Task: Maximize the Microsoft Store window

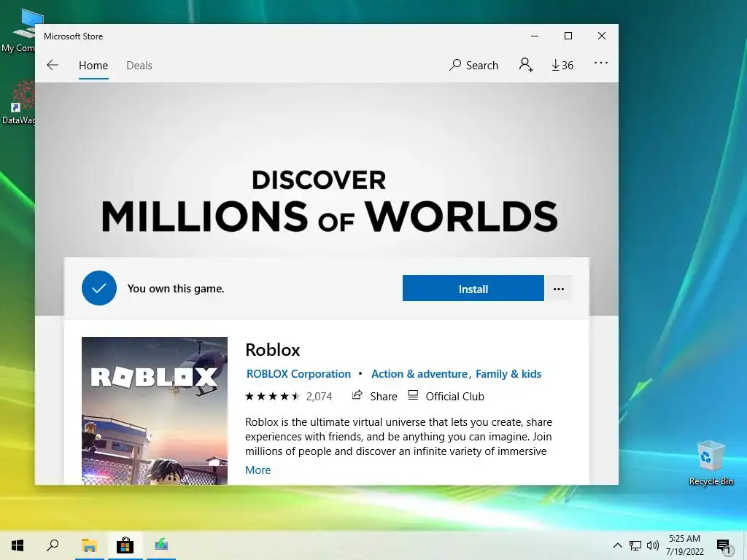Action: [568, 36]
